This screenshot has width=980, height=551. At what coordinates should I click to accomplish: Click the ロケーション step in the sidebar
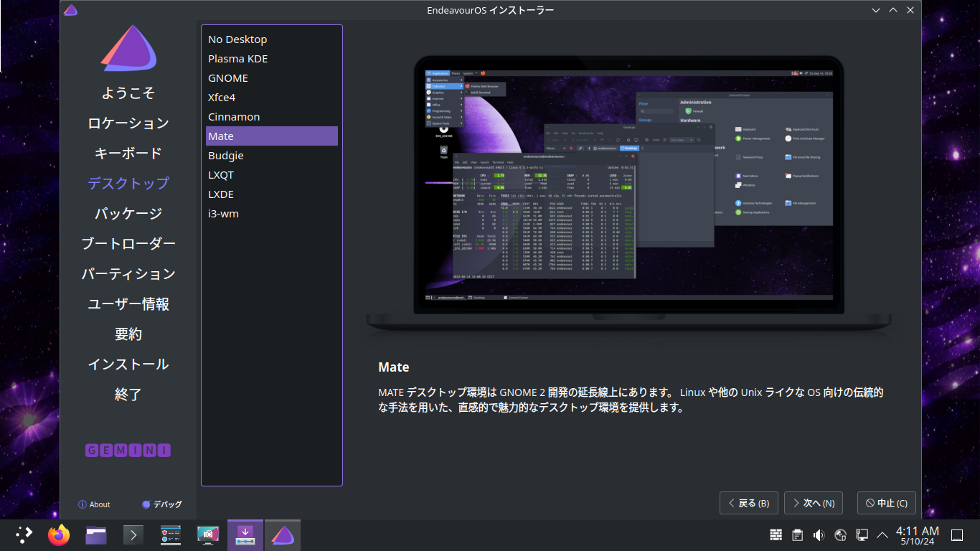[x=128, y=123]
